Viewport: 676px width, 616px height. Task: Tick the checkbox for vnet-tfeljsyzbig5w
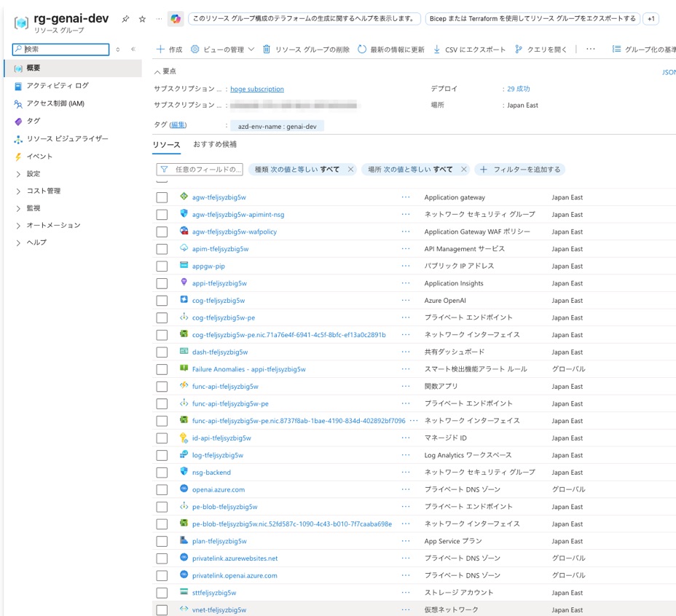(162, 610)
